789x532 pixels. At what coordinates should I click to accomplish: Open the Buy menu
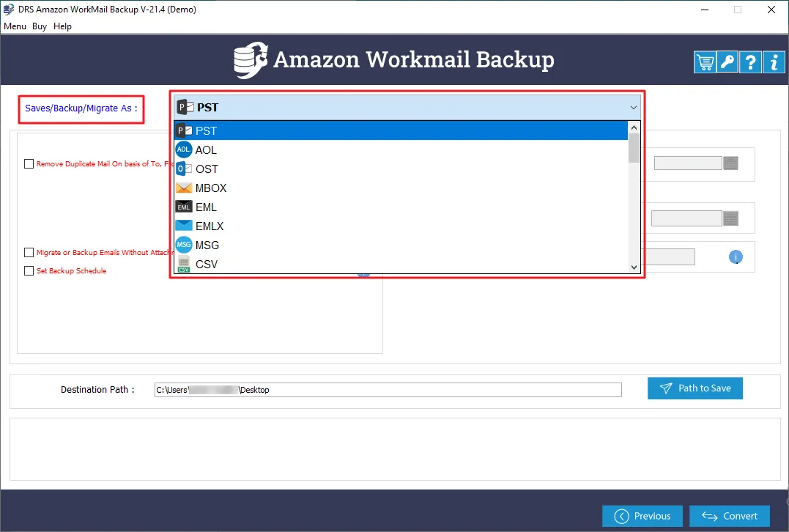40,26
